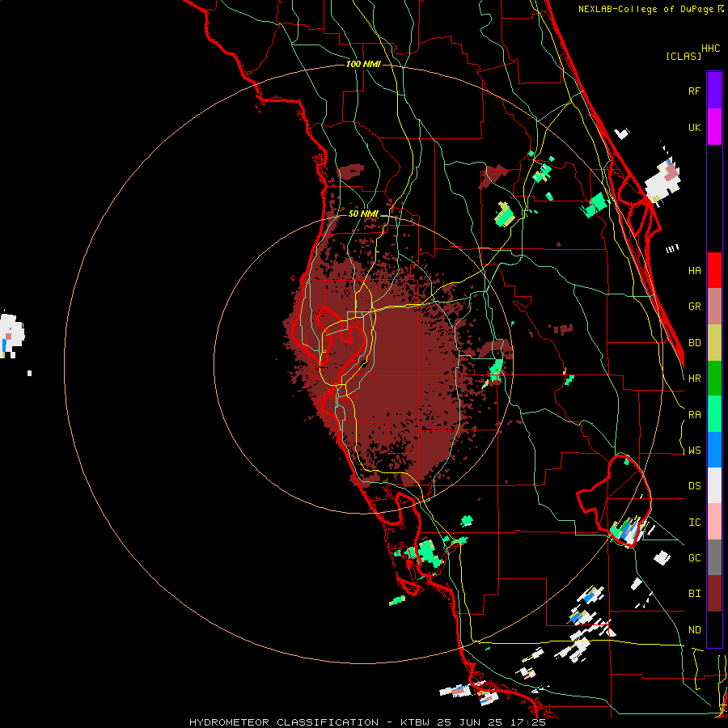Click the BD yellow legend swatch
Viewport: 728px width, 728px height.
pos(714,343)
